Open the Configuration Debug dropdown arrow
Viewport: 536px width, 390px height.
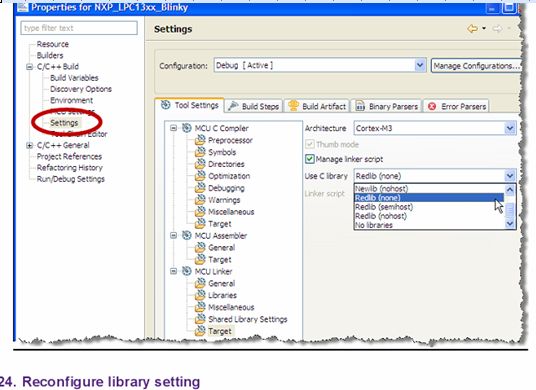(420, 65)
